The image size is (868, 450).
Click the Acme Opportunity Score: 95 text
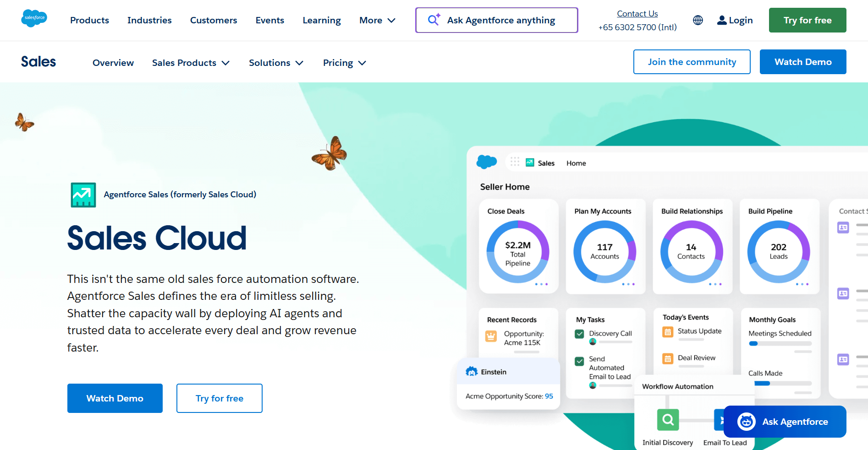(x=509, y=396)
